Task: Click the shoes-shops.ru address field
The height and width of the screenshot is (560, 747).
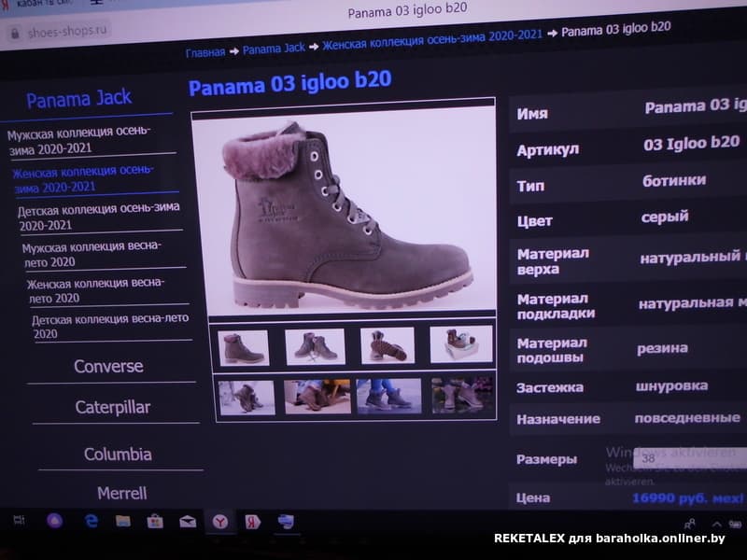Action: 66,32
